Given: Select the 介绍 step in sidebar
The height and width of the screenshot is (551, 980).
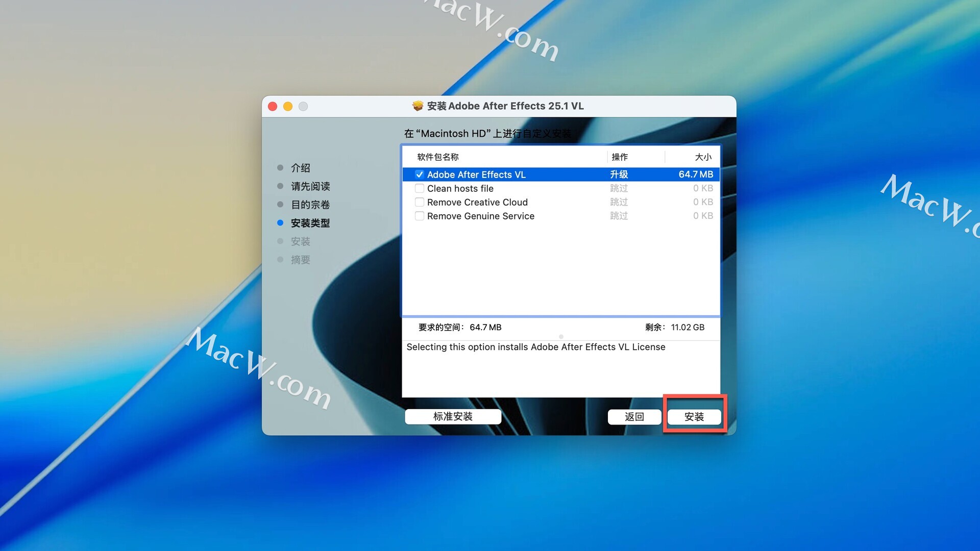Looking at the screenshot, I should 301,168.
